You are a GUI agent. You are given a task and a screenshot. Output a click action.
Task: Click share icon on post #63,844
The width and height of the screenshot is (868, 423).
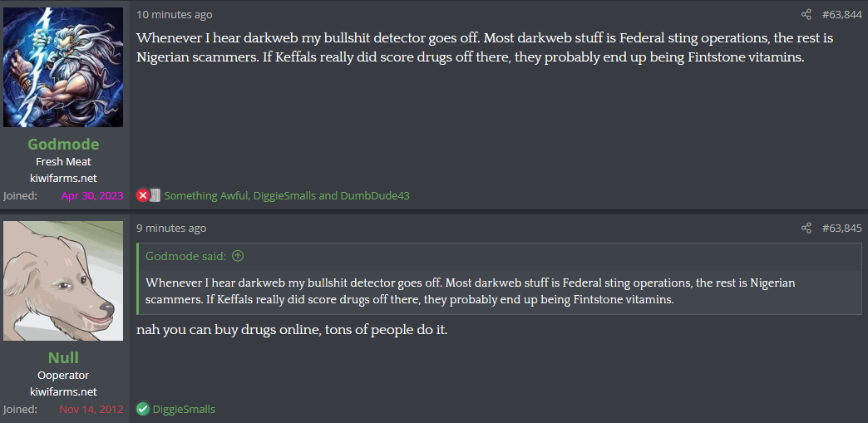[806, 14]
